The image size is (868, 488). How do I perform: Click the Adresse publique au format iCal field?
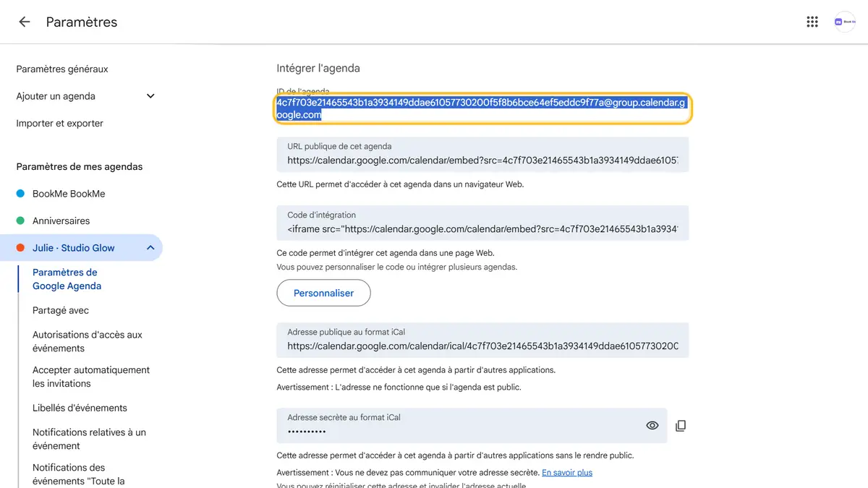(482, 340)
